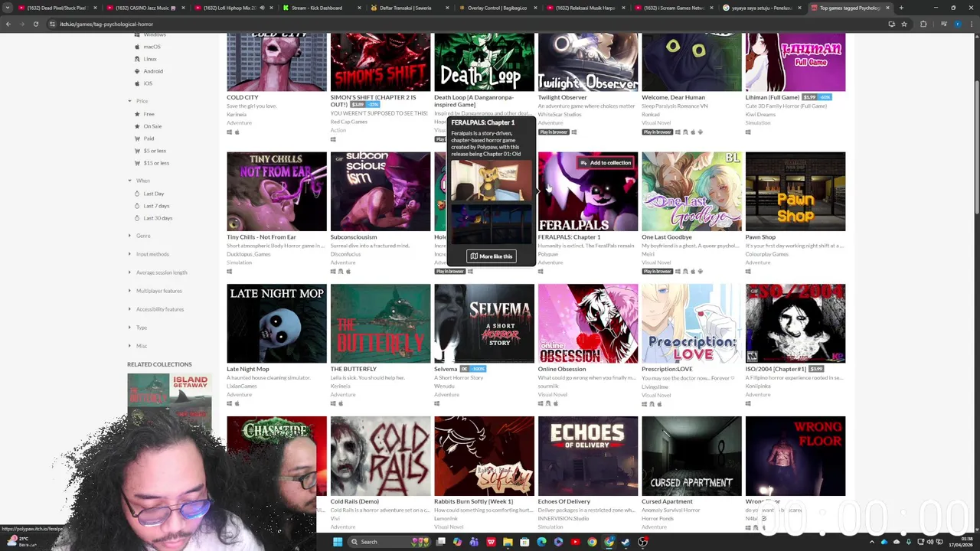Click Play in browser badge under One Last Goodbye
The height and width of the screenshot is (551, 980).
(657, 271)
